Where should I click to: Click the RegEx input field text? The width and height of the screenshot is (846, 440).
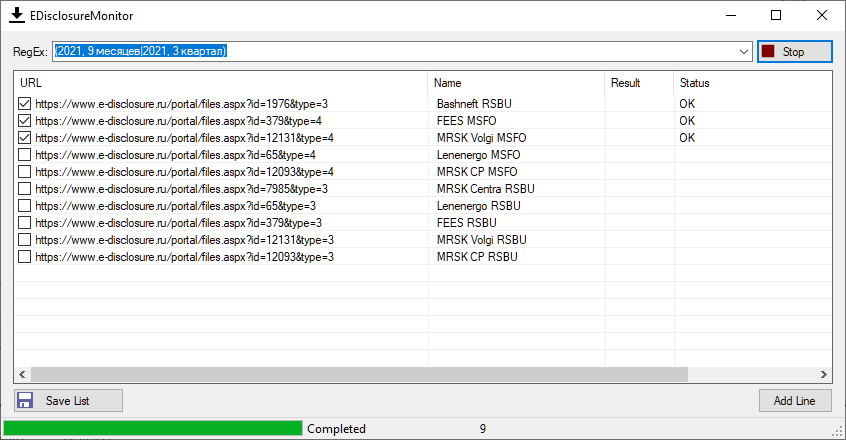point(140,51)
